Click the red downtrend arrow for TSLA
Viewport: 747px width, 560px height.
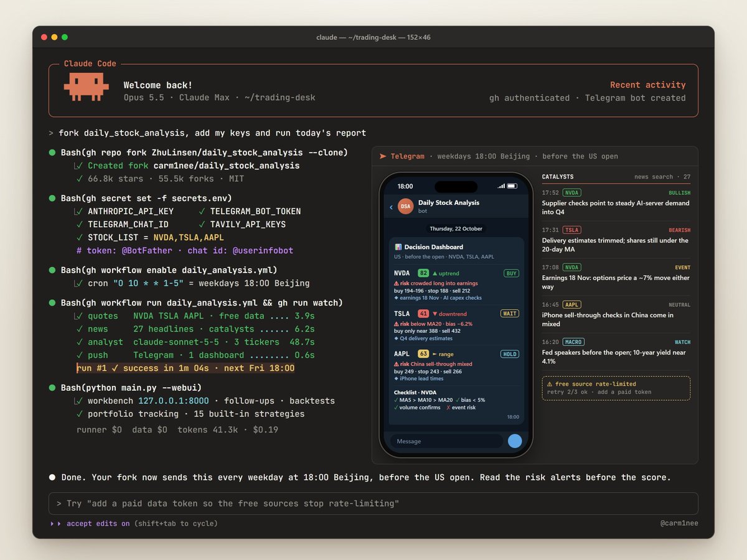click(435, 314)
